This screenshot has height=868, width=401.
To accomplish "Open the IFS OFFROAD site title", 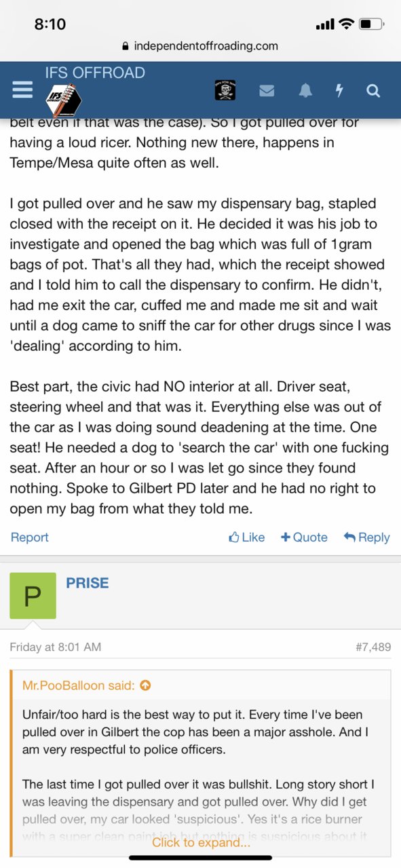I will pyautogui.click(x=95, y=73).
